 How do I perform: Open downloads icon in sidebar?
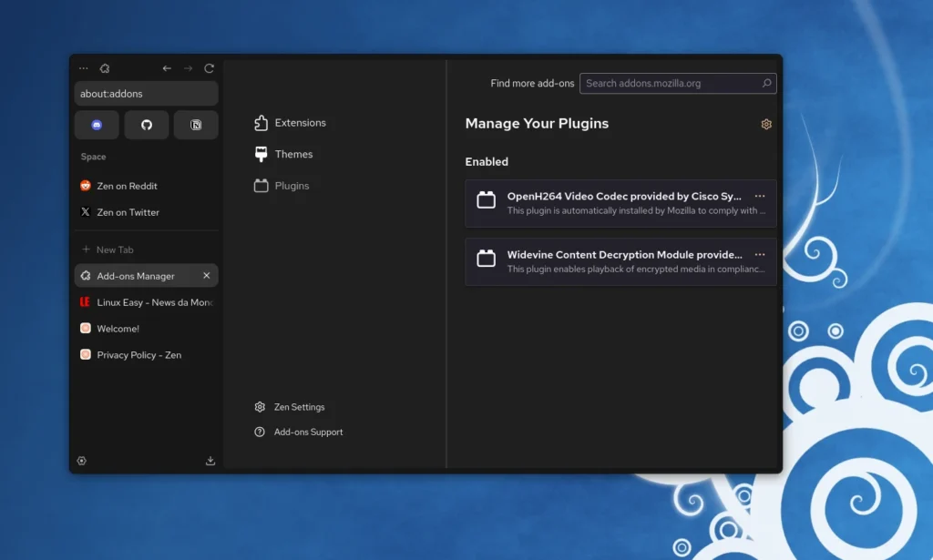pyautogui.click(x=210, y=461)
